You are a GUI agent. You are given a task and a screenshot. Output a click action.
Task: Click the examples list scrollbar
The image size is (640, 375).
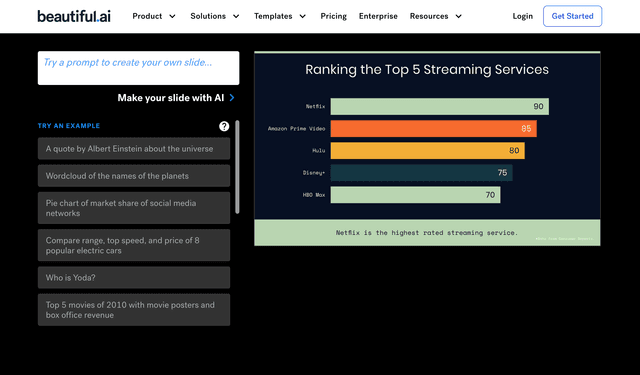click(x=237, y=167)
